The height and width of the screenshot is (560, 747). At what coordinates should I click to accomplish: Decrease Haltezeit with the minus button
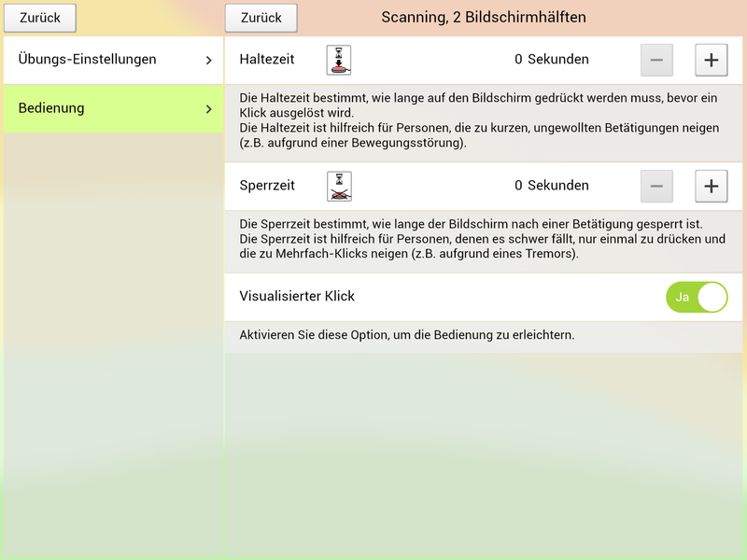[656, 60]
